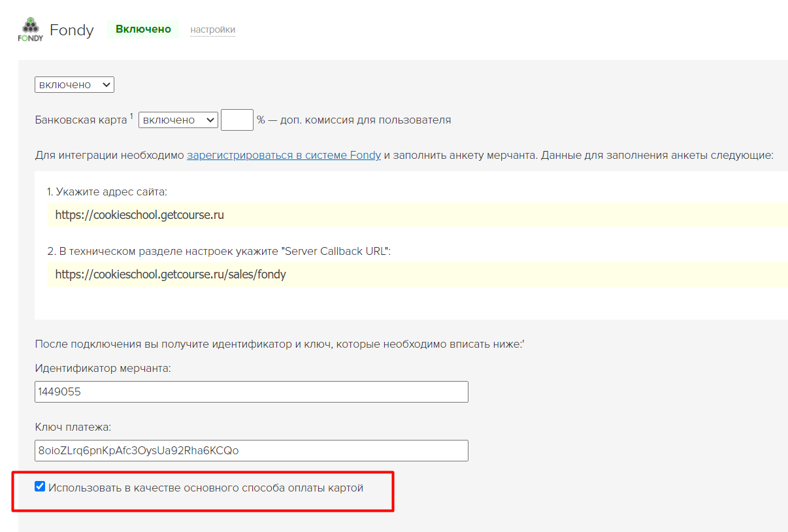Click the Fondy title text
Screen dimensions: 788x532
click(x=72, y=30)
